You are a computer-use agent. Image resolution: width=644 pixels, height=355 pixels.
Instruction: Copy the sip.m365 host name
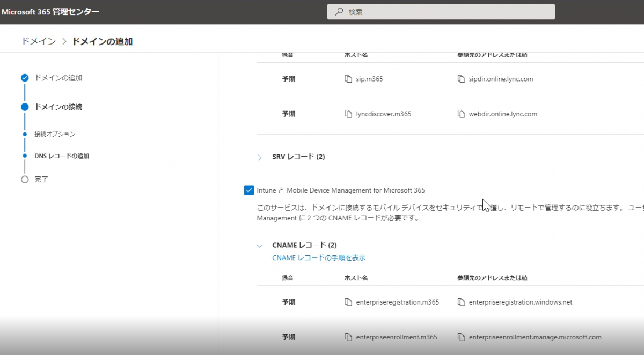click(348, 79)
